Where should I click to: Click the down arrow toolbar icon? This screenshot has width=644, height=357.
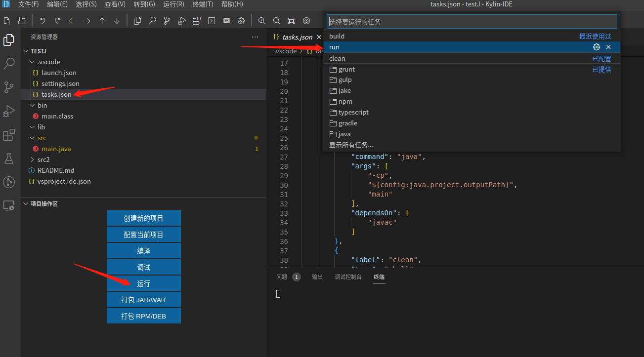117,21
